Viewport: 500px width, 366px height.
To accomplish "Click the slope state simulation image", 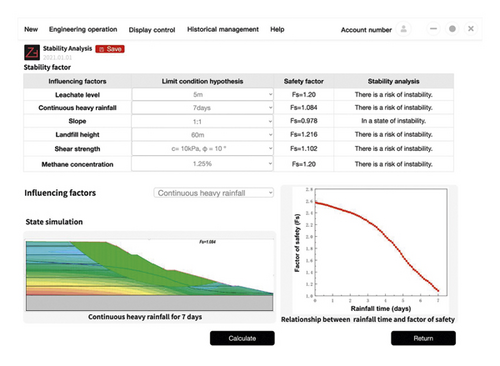I will (150, 276).
